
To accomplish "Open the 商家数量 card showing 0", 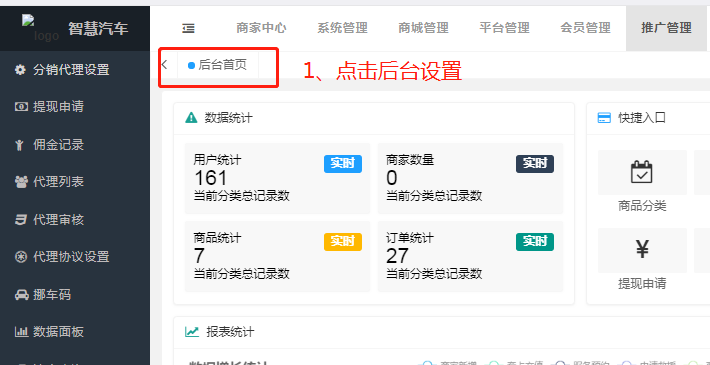I will coord(470,178).
